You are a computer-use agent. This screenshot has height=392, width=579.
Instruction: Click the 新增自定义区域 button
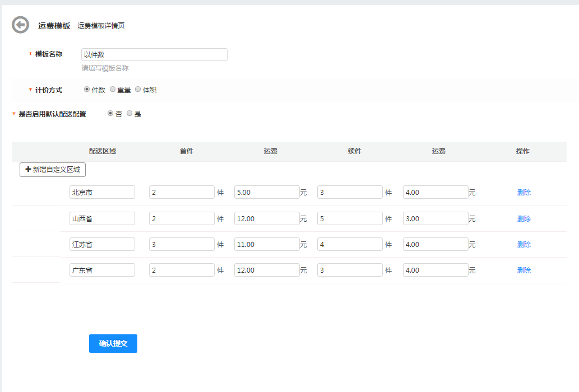click(x=53, y=170)
